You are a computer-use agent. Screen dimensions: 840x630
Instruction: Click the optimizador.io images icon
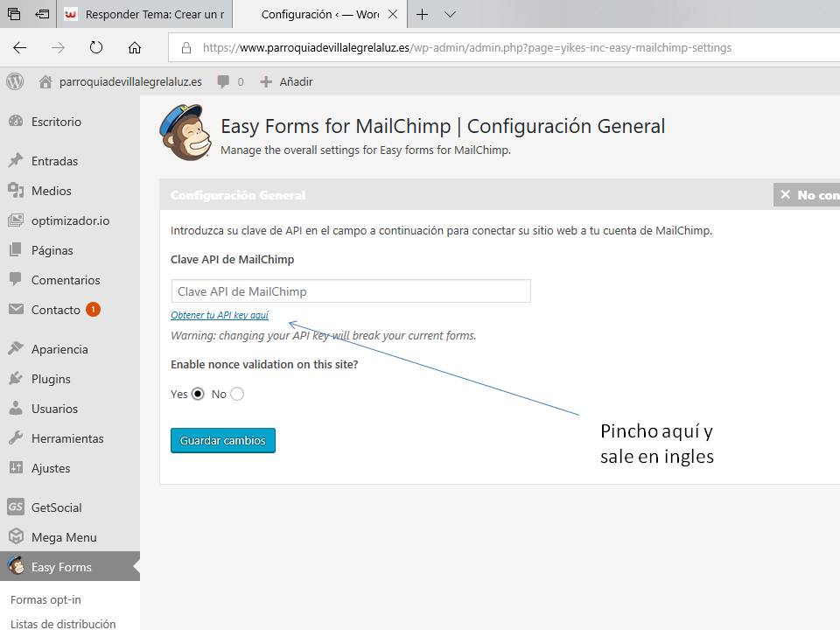pos(16,220)
